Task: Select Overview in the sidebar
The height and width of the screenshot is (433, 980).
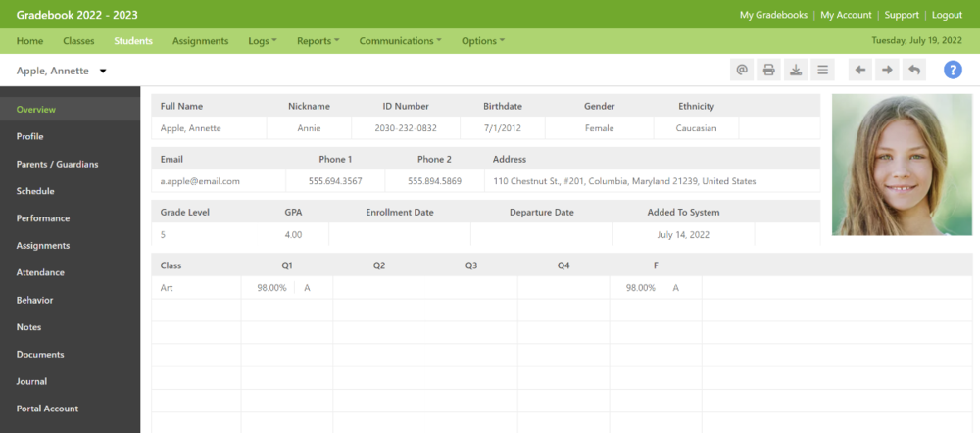Action: (x=70, y=110)
